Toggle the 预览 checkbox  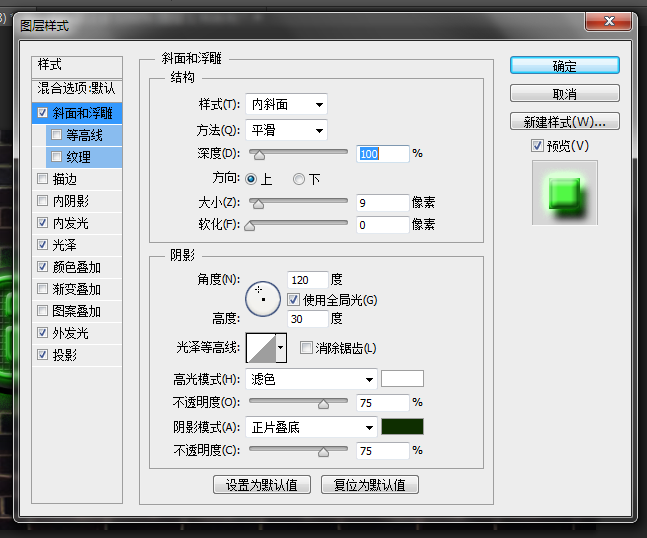tap(538, 146)
